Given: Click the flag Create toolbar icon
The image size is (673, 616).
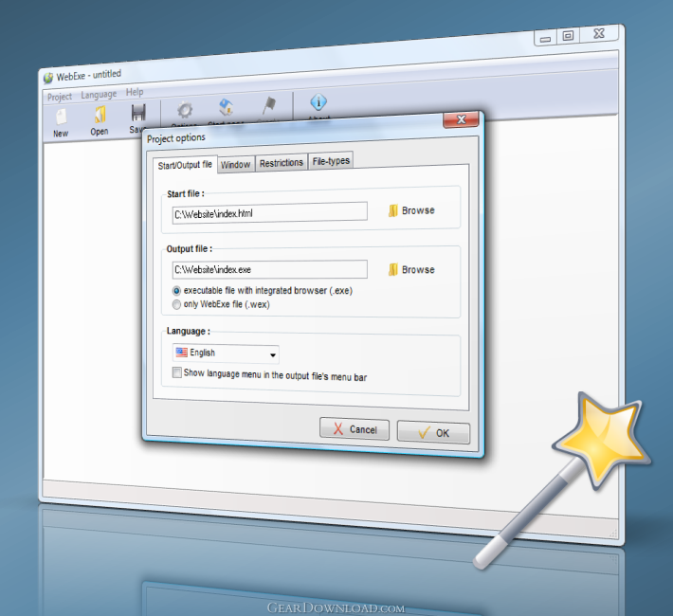Looking at the screenshot, I should (x=269, y=105).
